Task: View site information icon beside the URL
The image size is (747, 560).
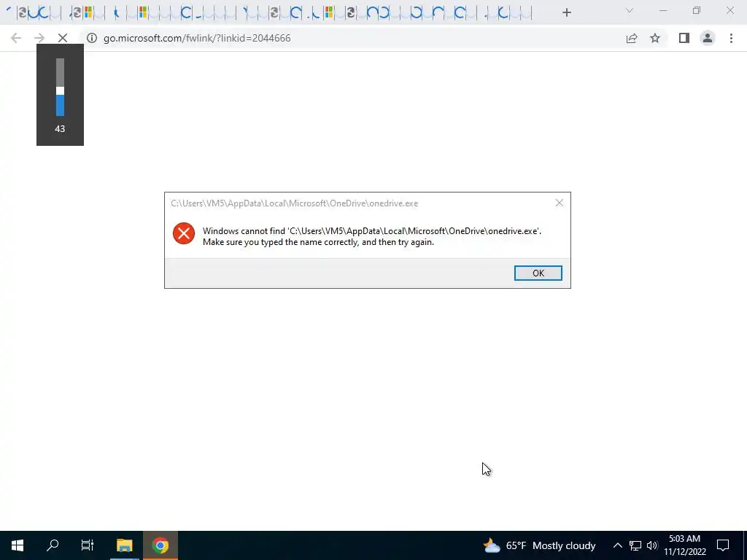Action: tap(91, 38)
